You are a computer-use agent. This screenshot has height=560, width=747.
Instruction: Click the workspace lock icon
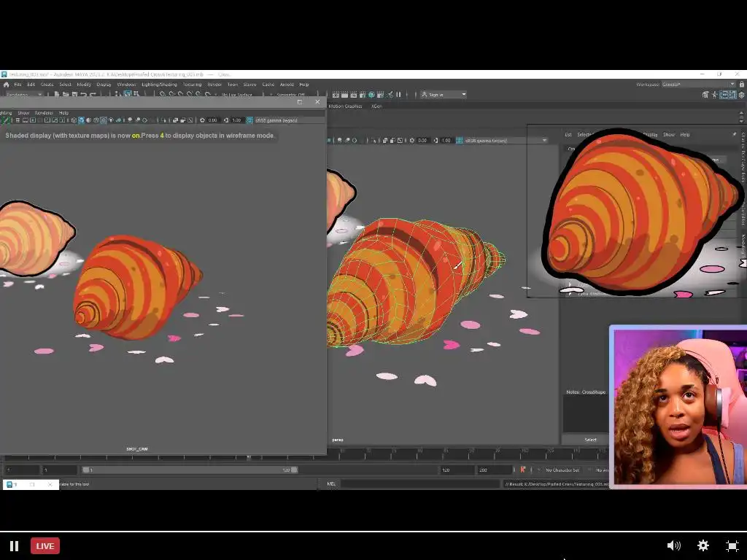click(742, 84)
